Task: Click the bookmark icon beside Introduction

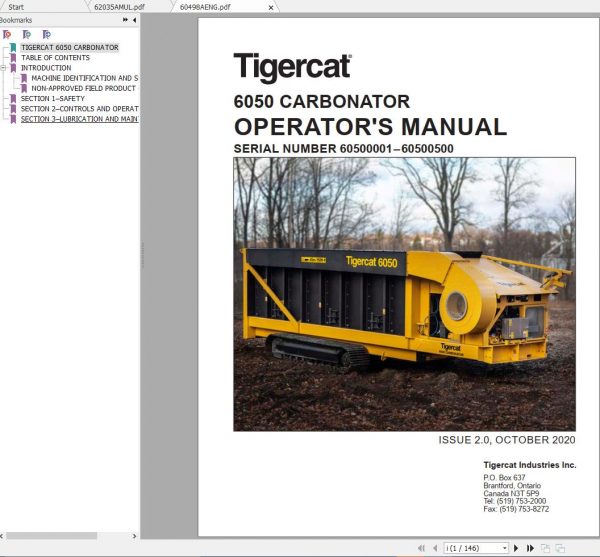Action: [13, 68]
